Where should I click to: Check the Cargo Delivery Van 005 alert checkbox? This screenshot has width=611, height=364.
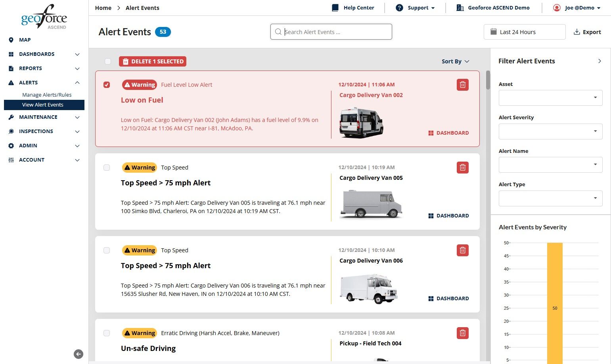point(107,168)
